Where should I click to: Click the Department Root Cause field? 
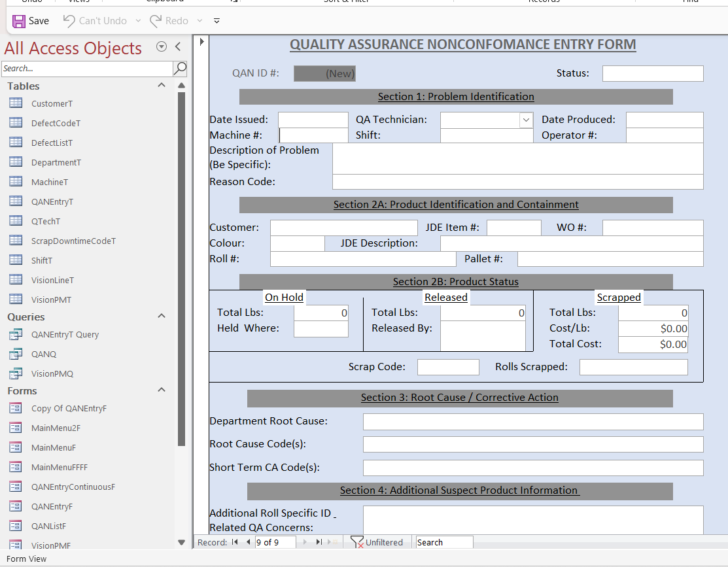(533, 422)
